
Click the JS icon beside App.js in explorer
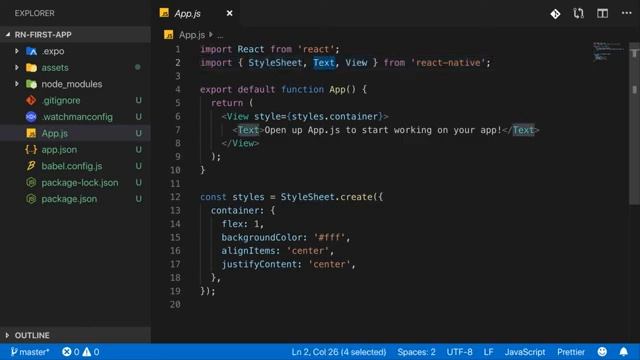coord(31,133)
